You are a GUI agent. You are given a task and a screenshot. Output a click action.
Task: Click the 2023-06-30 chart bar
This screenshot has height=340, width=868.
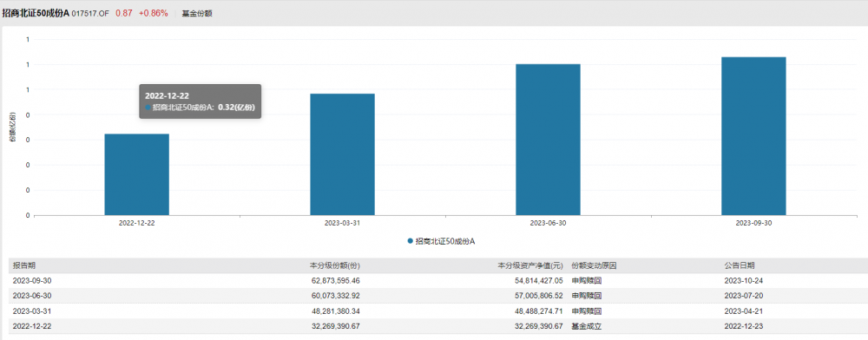click(548, 140)
